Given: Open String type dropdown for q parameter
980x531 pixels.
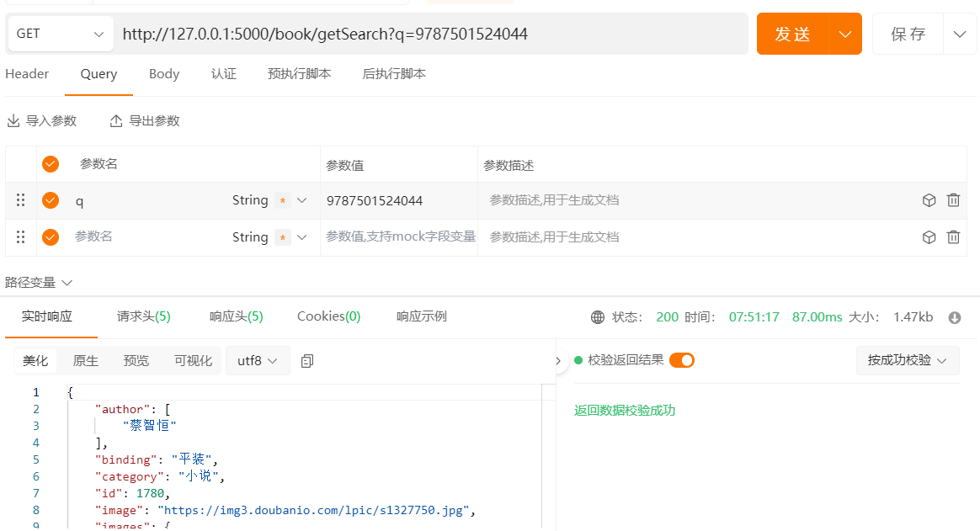Looking at the screenshot, I should point(302,200).
